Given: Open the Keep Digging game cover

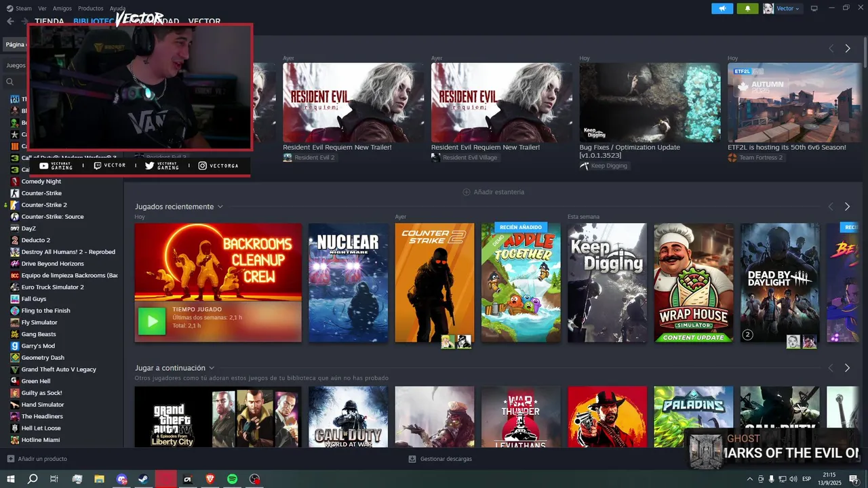Looking at the screenshot, I should coord(607,283).
